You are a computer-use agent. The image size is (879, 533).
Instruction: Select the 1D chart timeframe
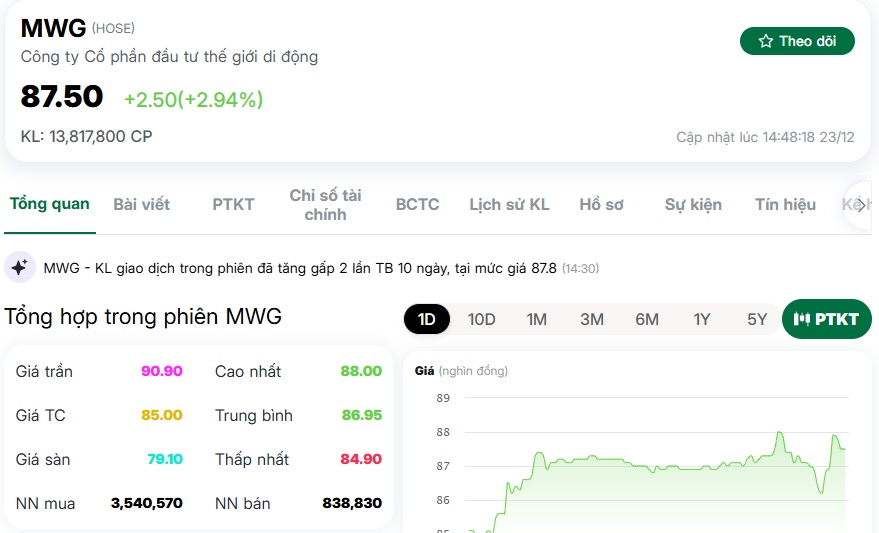[427, 319]
